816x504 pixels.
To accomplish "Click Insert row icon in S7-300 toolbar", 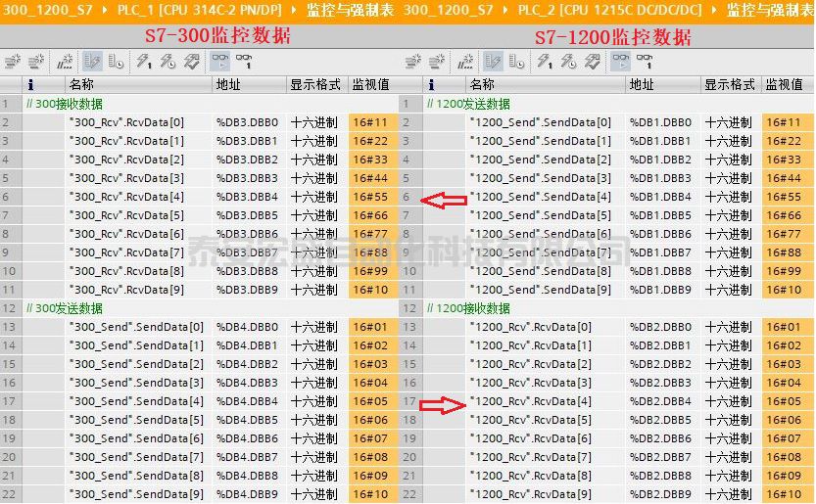I will pos(13,61).
